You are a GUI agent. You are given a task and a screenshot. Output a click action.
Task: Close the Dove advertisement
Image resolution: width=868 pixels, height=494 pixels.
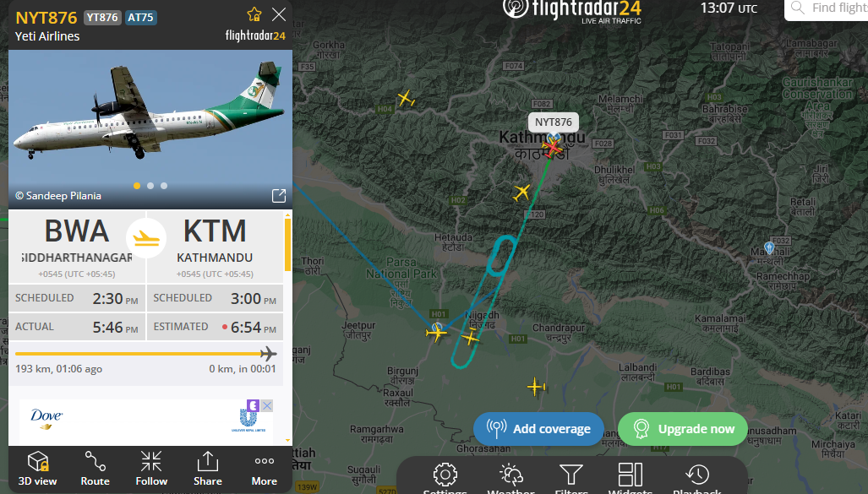pos(267,405)
